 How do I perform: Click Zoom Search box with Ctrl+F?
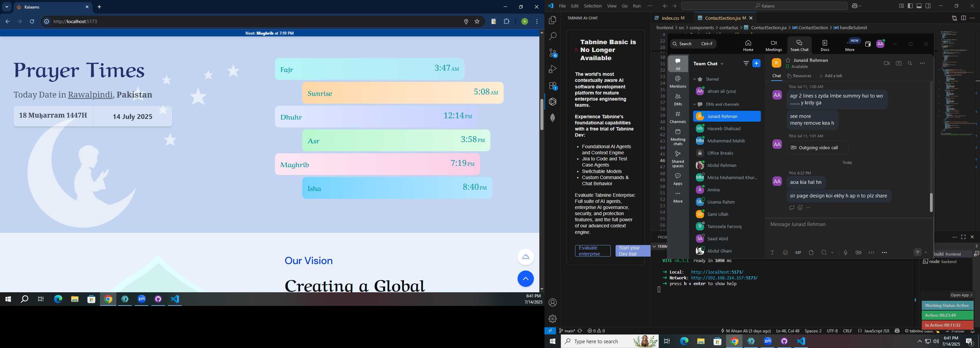pyautogui.click(x=693, y=44)
